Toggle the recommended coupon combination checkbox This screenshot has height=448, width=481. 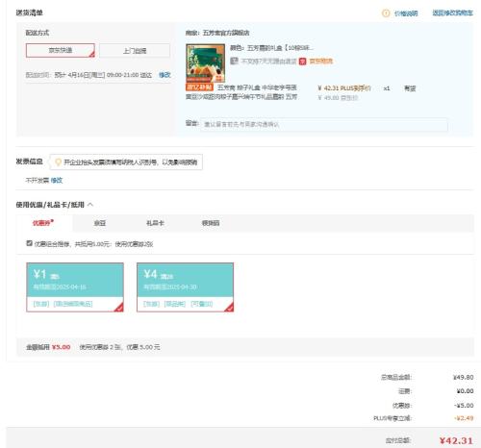[29, 243]
